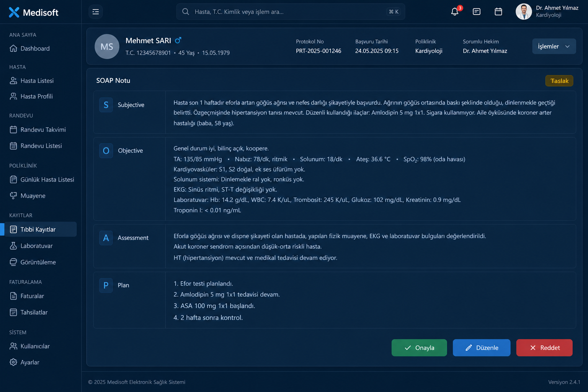Reject the note with Reddet
This screenshot has width=588, height=392.
pos(544,348)
